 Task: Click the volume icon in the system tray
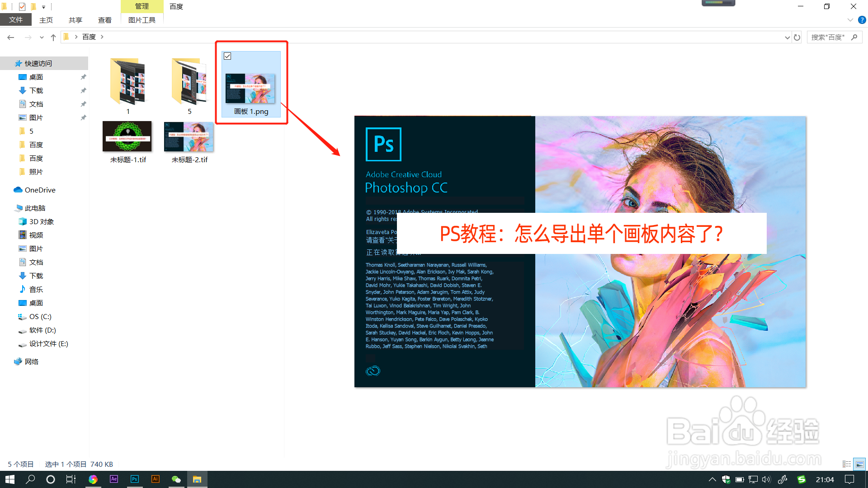pos(766,479)
